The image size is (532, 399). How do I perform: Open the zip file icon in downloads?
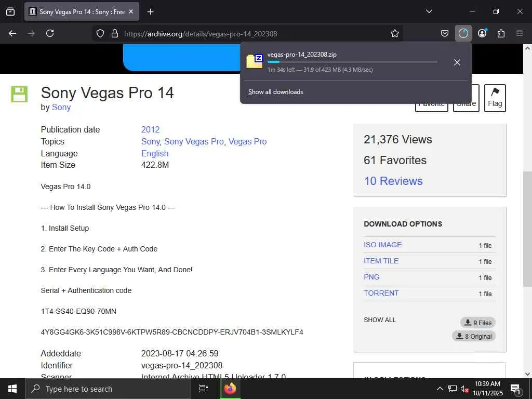point(255,61)
